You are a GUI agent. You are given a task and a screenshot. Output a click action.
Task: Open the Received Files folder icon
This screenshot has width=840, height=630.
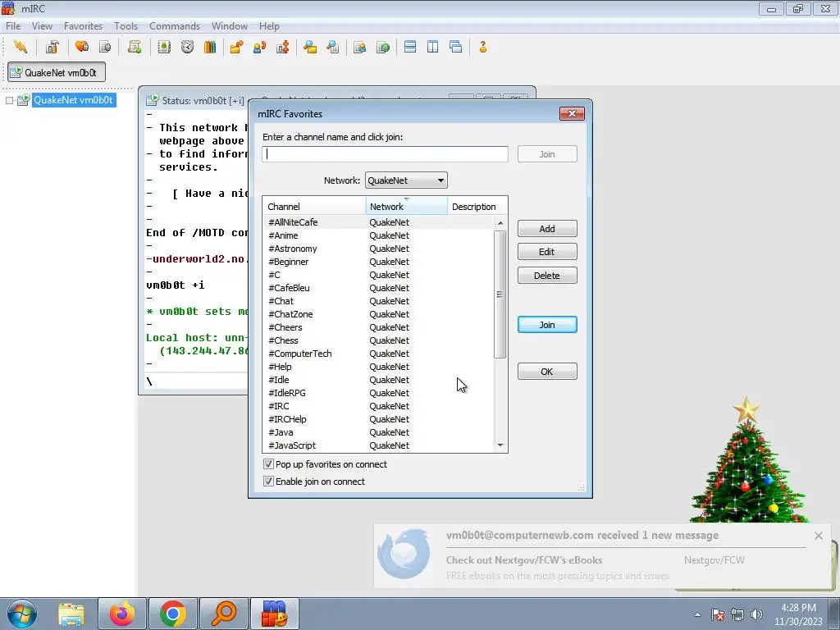(x=309, y=47)
